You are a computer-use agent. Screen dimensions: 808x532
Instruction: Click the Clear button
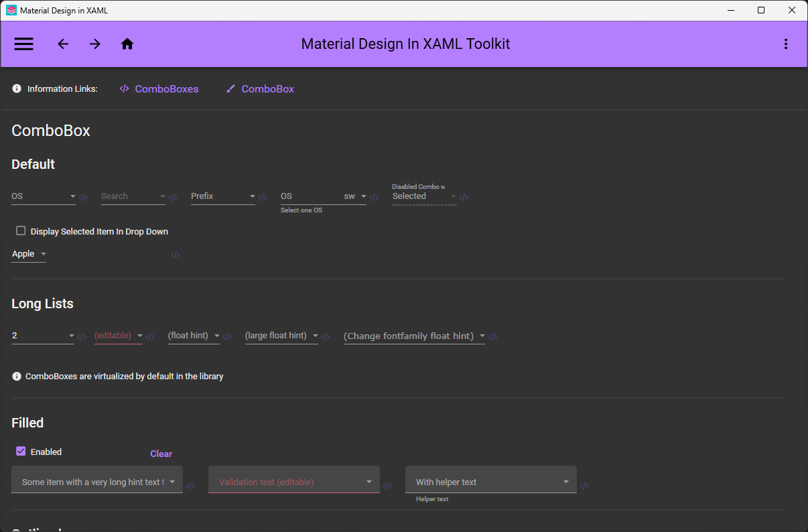click(161, 454)
